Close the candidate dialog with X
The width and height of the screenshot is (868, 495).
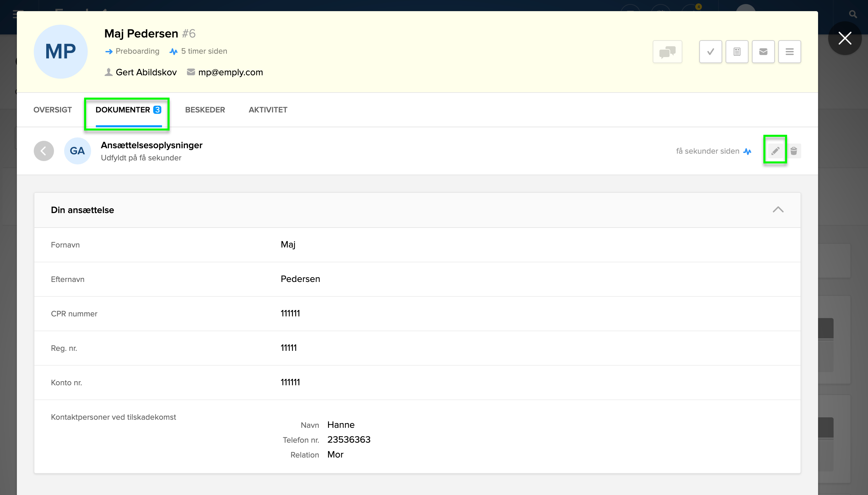pos(845,38)
